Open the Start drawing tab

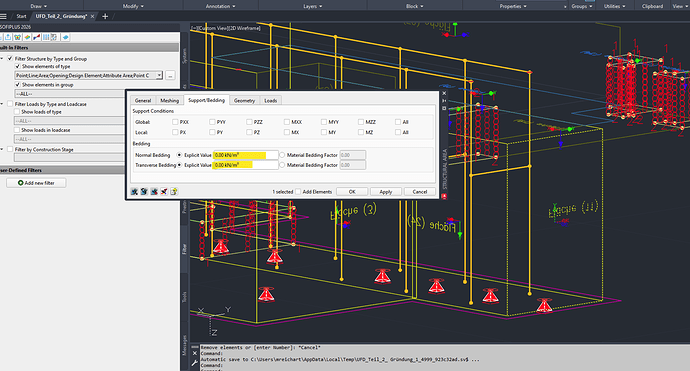(21, 16)
